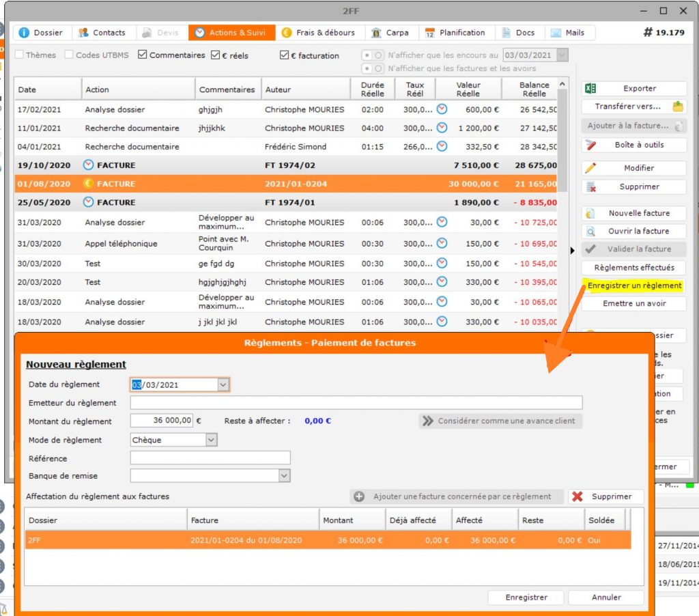
Task: Click the delete icon next to Supprimer in right panel
Action: point(591,187)
